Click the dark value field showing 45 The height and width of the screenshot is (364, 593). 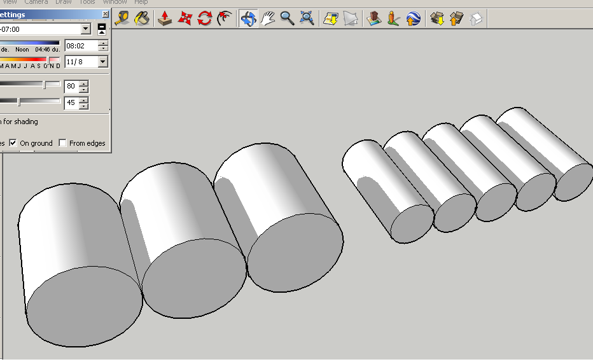[x=71, y=102]
